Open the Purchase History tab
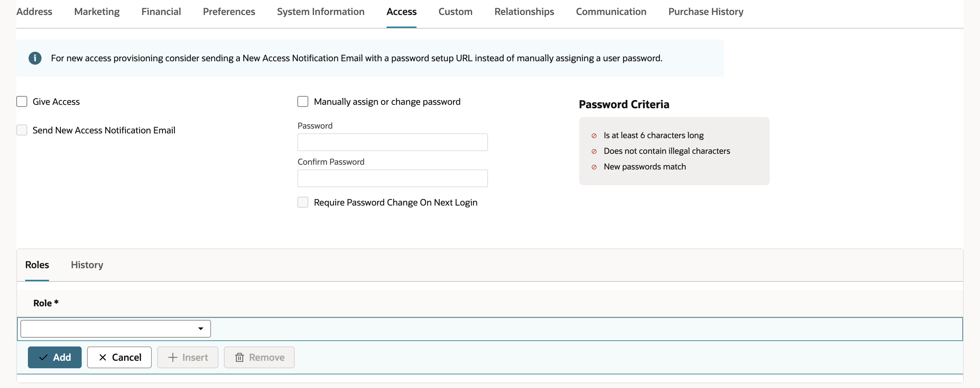Image resolution: width=980 pixels, height=388 pixels. (x=706, y=12)
